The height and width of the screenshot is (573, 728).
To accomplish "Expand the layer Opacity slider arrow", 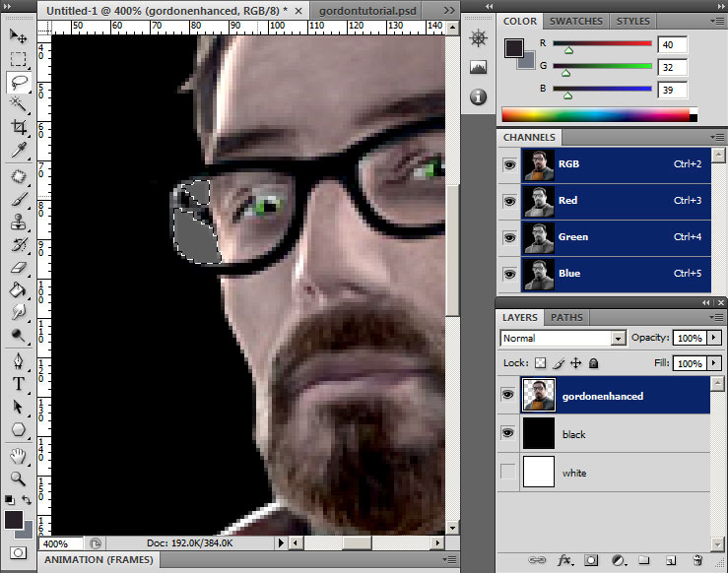I will point(714,338).
